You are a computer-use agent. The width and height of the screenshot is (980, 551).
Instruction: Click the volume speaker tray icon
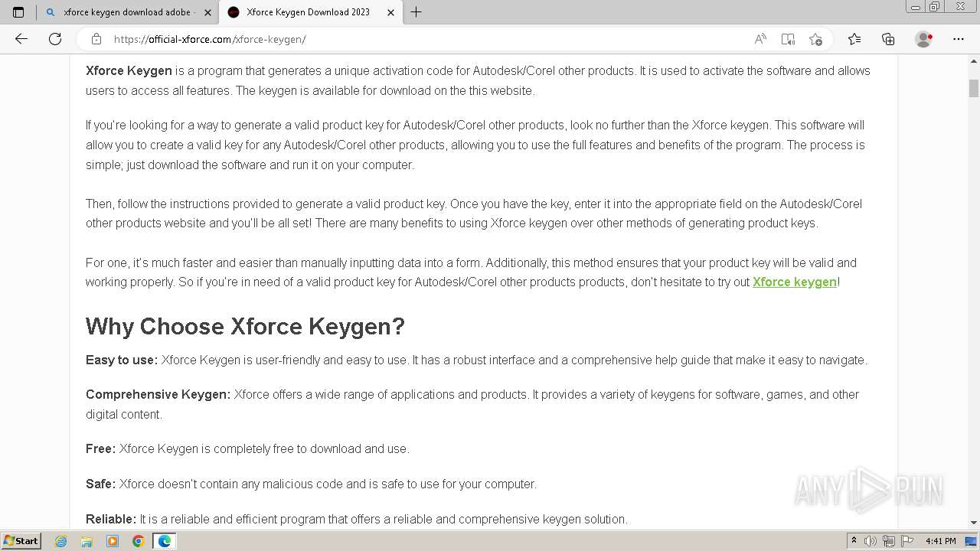pos(871,541)
